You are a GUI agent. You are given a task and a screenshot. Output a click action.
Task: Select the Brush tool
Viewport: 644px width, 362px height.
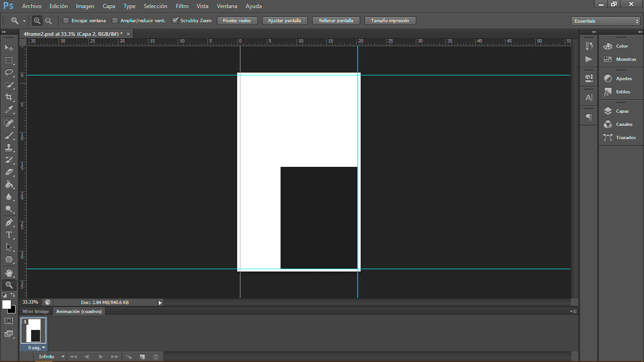(9, 135)
